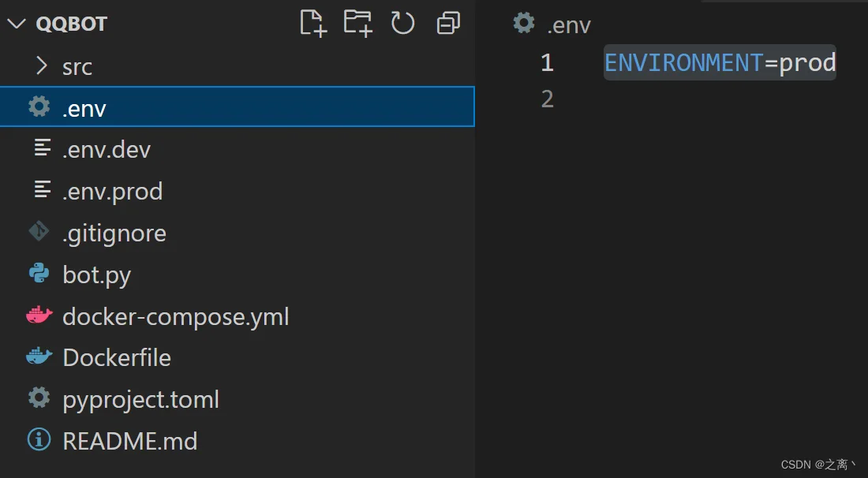
Task: Collapse all folders in Explorer
Action: 448,23
